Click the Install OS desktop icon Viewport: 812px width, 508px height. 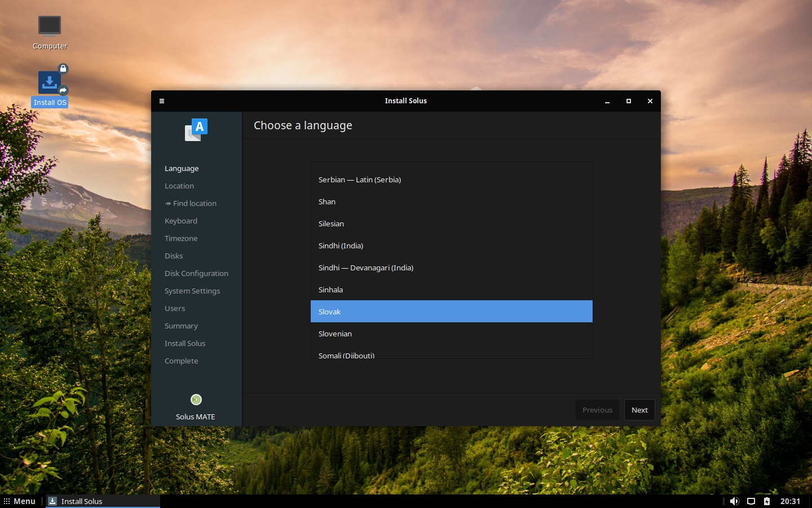pyautogui.click(x=50, y=84)
